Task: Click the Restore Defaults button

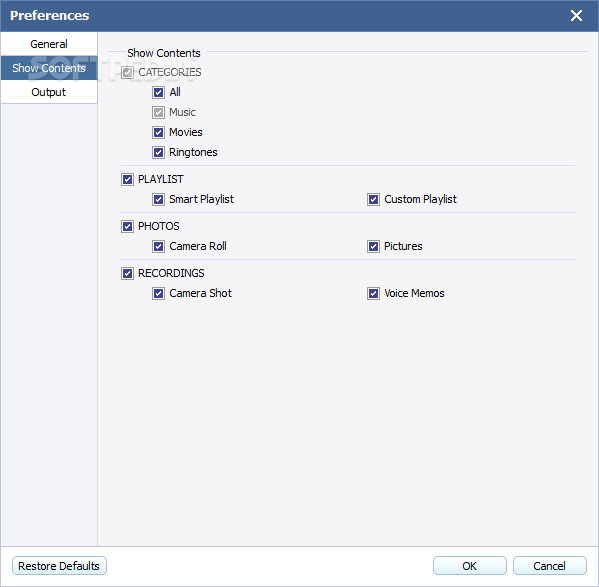Action: (x=59, y=566)
